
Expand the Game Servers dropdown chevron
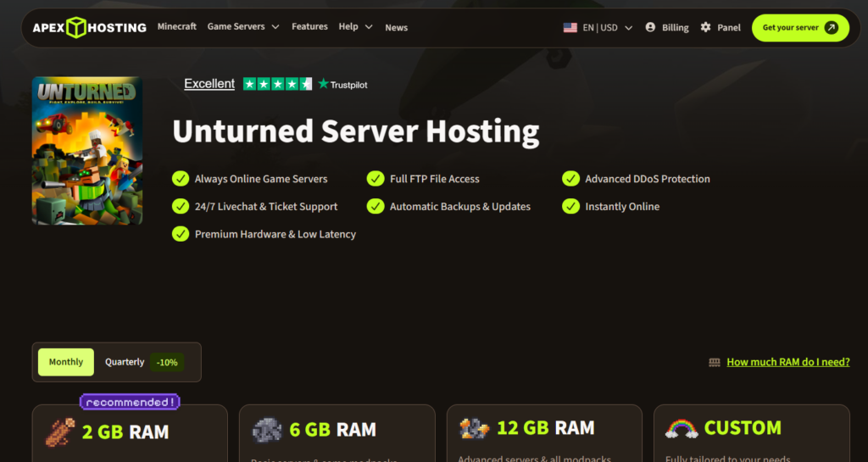click(275, 26)
